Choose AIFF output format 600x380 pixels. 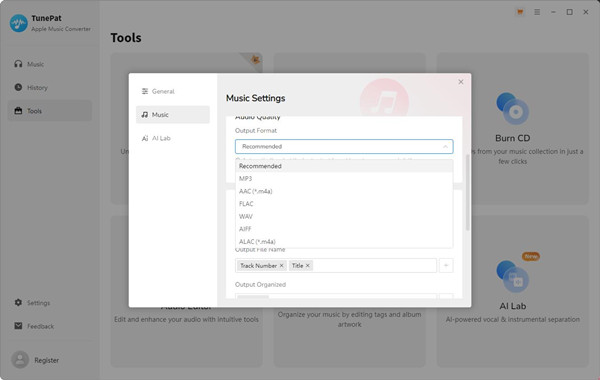point(344,229)
